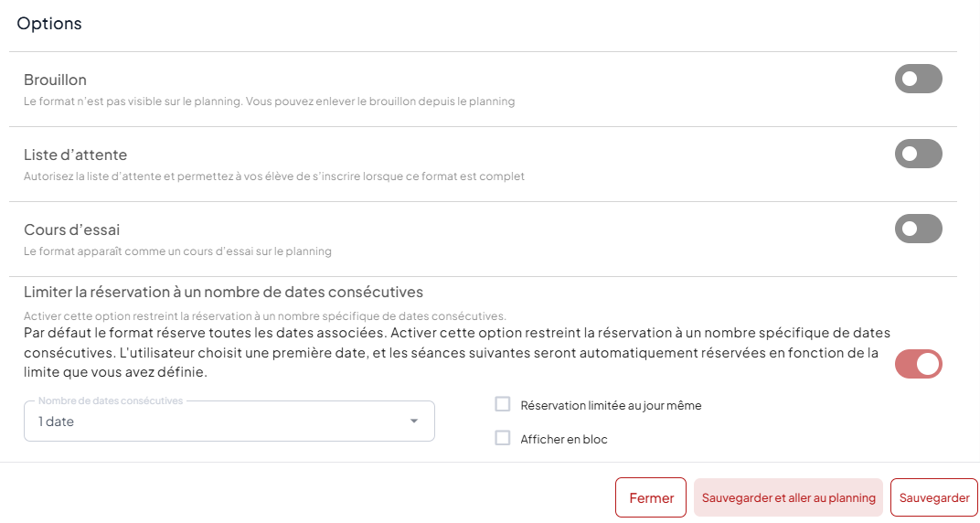The width and height of the screenshot is (980, 523).
Task: Open the Nombre de dates consécutives dropdown
Action: (229, 422)
